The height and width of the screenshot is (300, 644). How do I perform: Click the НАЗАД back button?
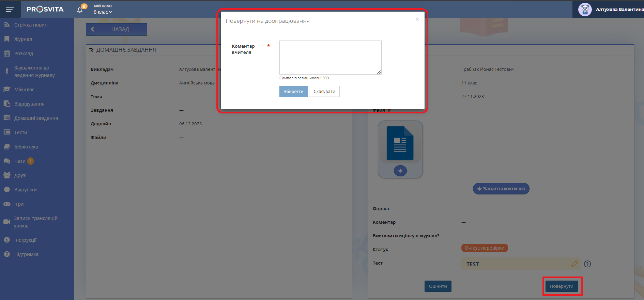coord(116,29)
